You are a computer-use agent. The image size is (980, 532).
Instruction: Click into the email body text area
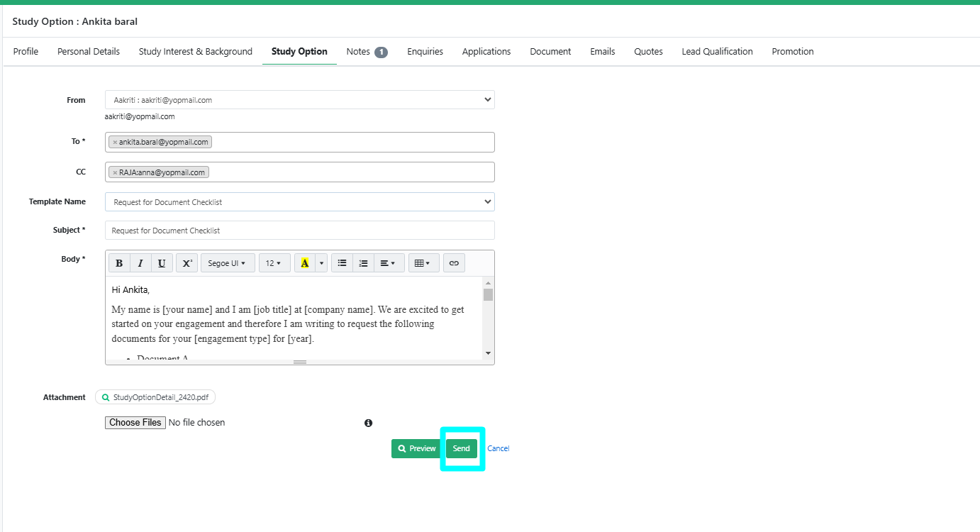click(294, 318)
